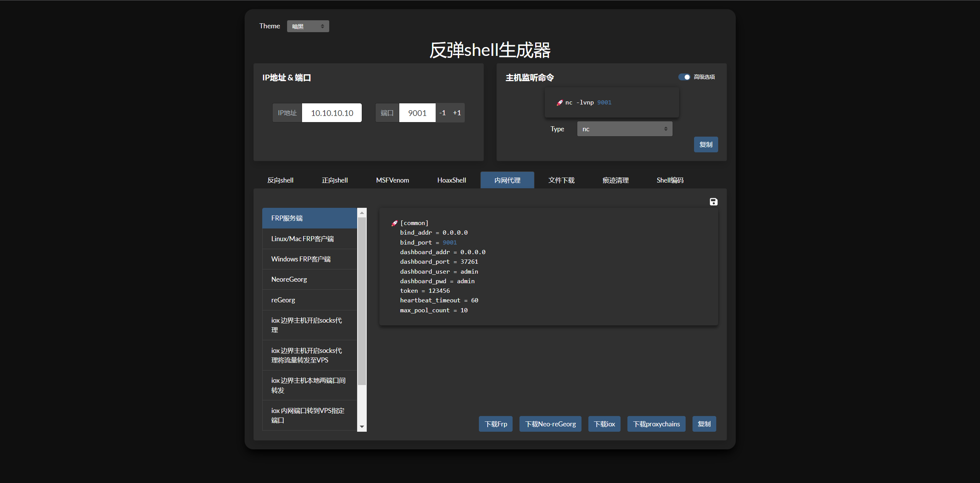This screenshot has height=483, width=980.
Task: Select reGeorg in the list
Action: coord(310,300)
